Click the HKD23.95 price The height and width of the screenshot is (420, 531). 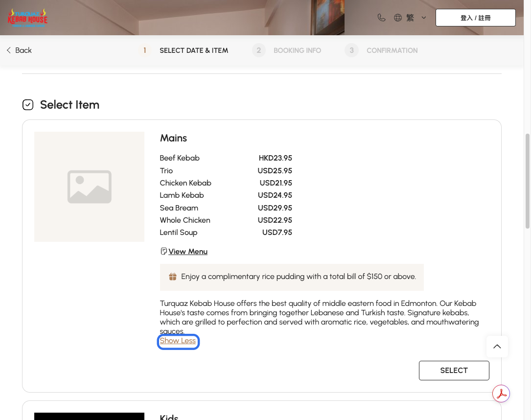coord(276,158)
